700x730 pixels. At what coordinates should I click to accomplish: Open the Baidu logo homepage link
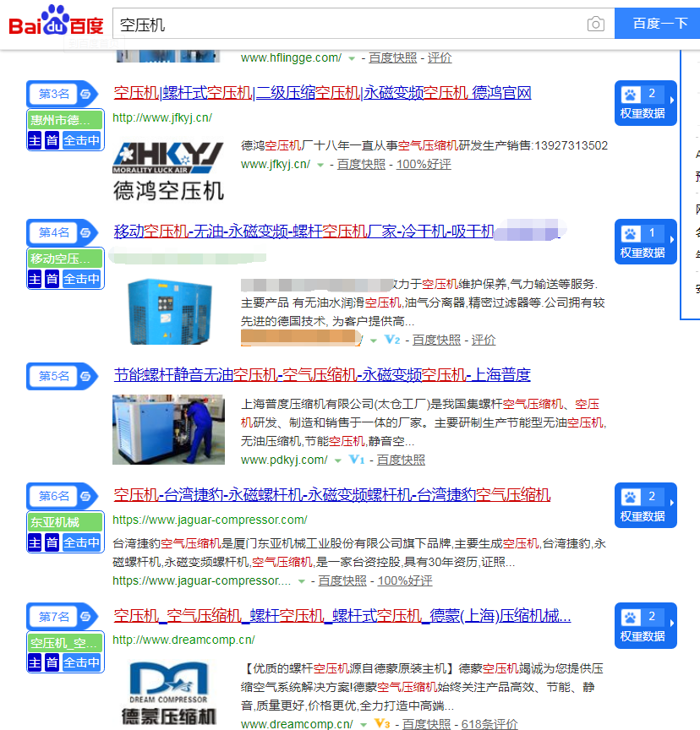pyautogui.click(x=57, y=21)
